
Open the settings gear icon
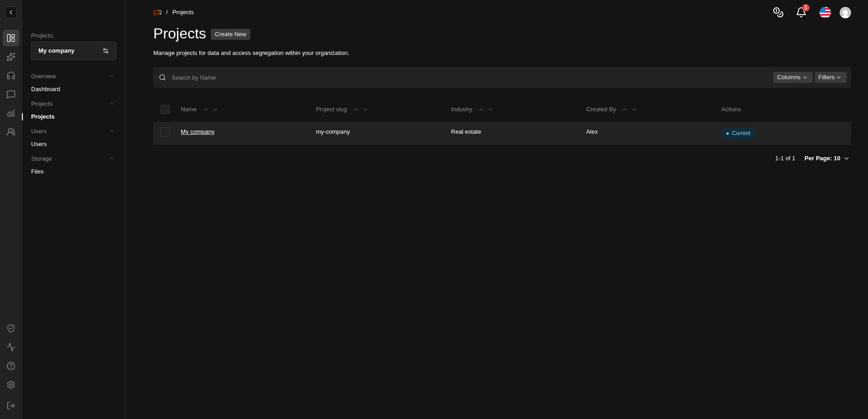11,385
